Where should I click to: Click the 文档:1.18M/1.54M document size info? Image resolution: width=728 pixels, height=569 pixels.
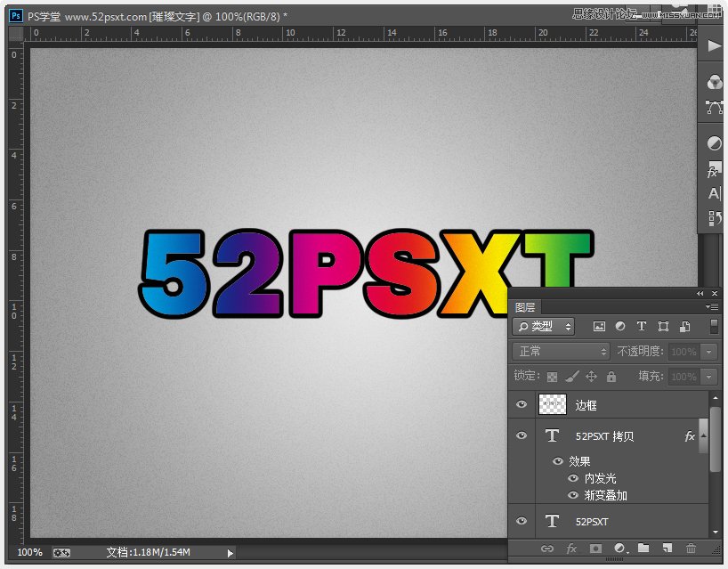point(148,552)
